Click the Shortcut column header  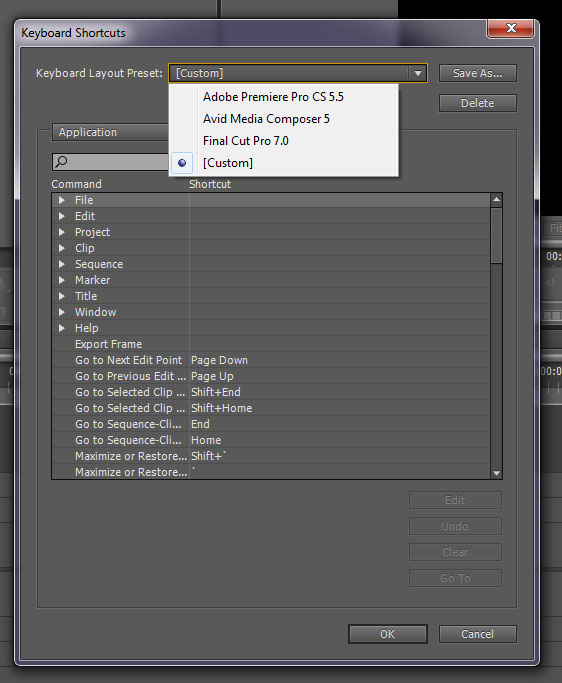210,184
